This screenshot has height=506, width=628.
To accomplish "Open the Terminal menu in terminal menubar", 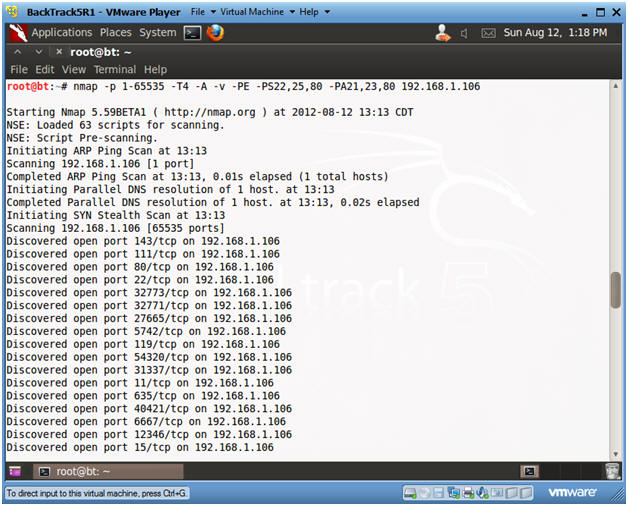I will click(115, 70).
